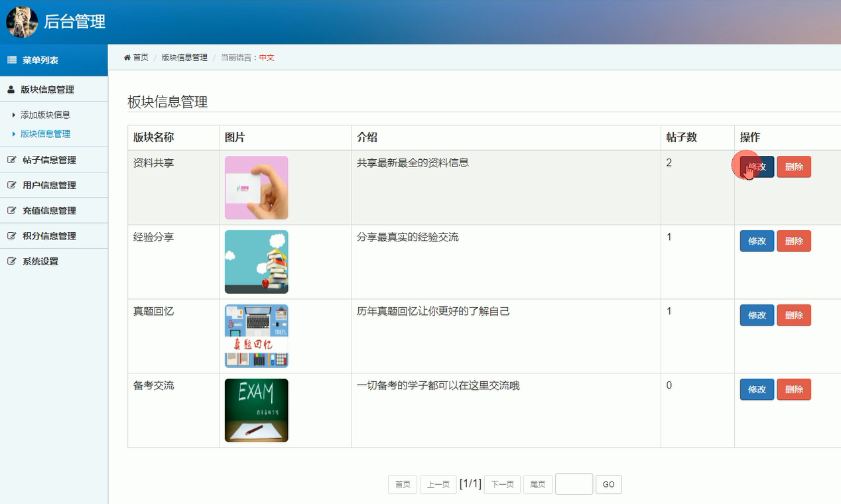Click the GO button

click(609, 485)
